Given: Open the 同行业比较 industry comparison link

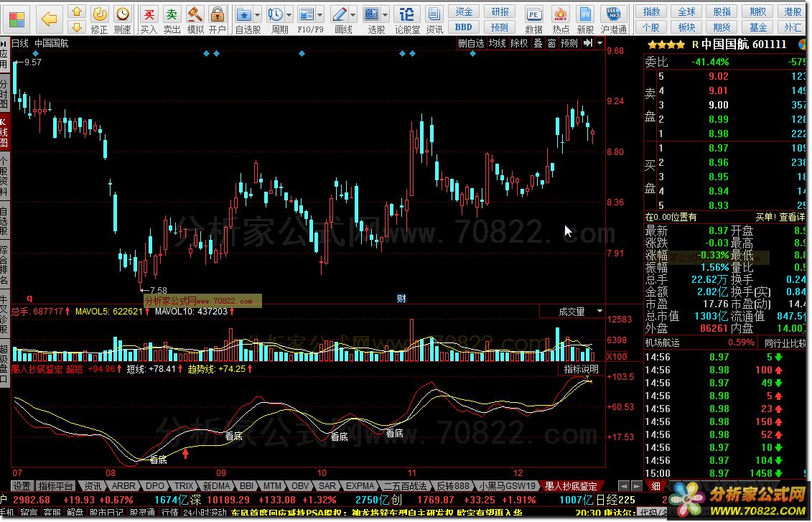Looking at the screenshot, I should click(785, 342).
